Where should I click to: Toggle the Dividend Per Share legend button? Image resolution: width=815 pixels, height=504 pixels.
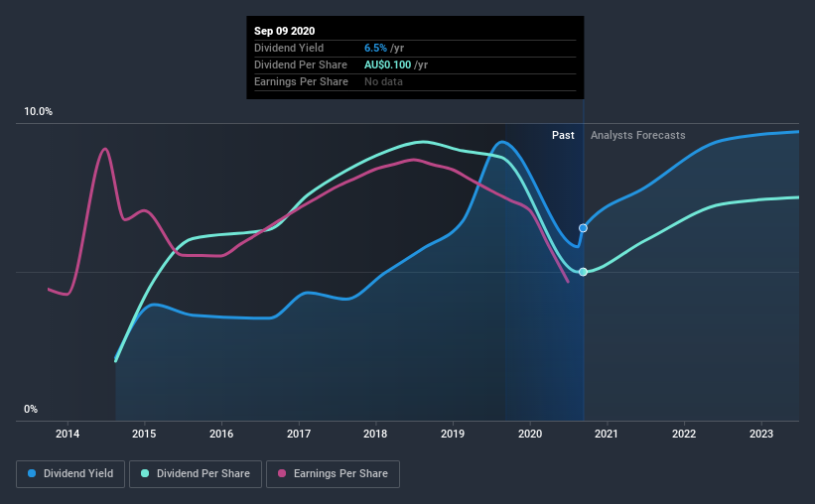(x=196, y=474)
